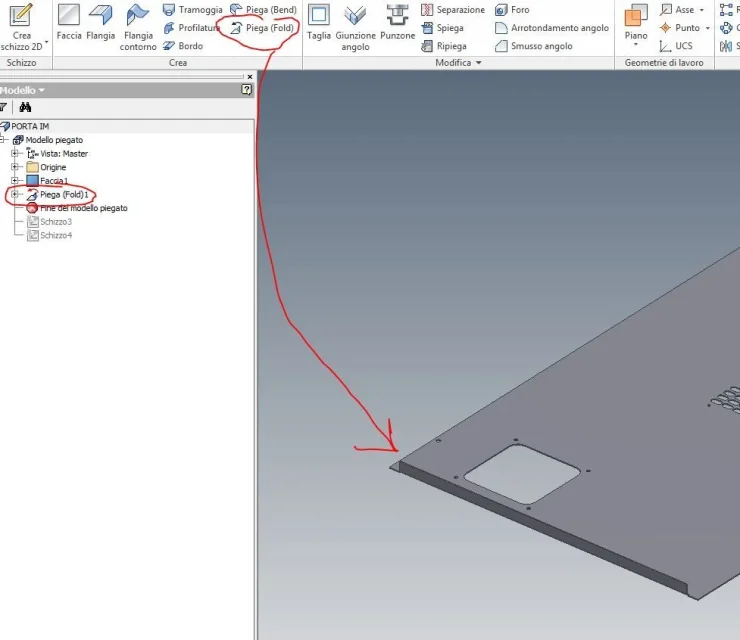The width and height of the screenshot is (740, 640).
Task: Click the Piega (Fold) command
Action: click(x=263, y=28)
